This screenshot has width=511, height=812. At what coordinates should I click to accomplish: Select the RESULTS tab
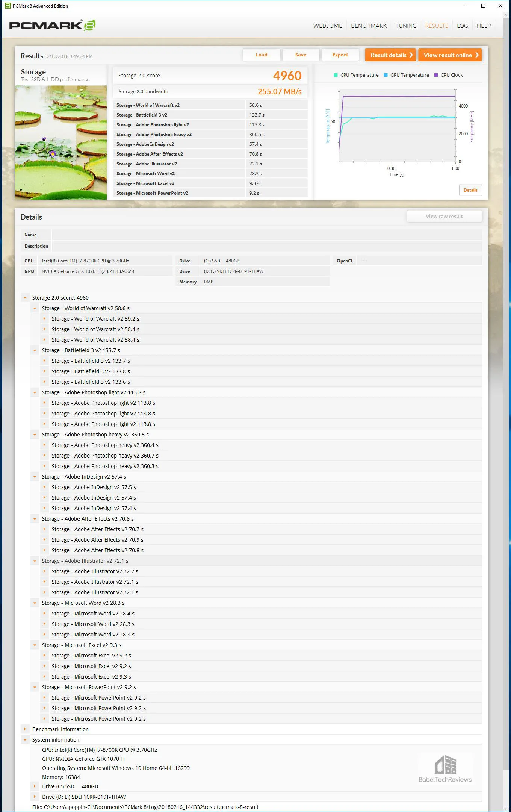pyautogui.click(x=437, y=26)
